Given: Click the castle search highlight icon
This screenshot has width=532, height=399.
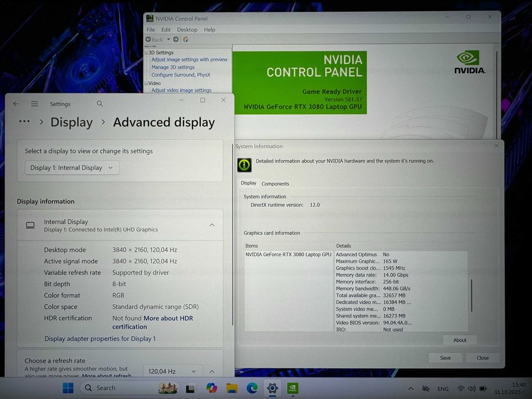Looking at the screenshot, I should pyautogui.click(x=168, y=388).
